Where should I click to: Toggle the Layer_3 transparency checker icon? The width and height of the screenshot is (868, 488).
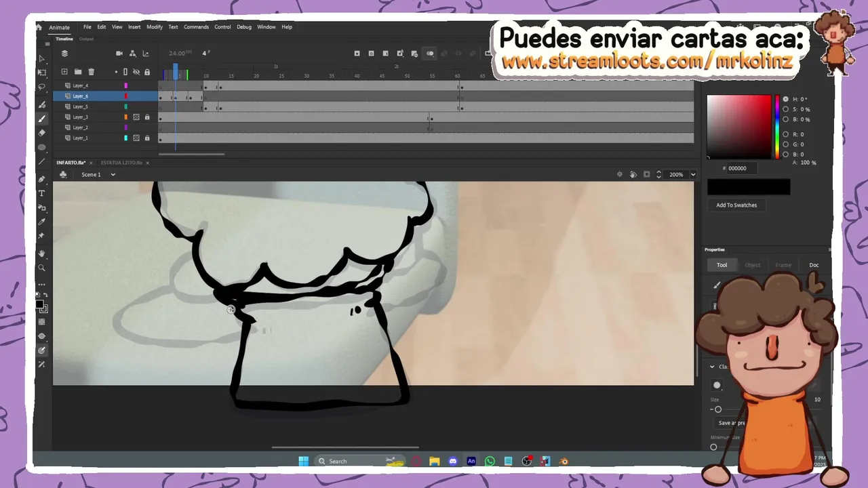tap(136, 117)
